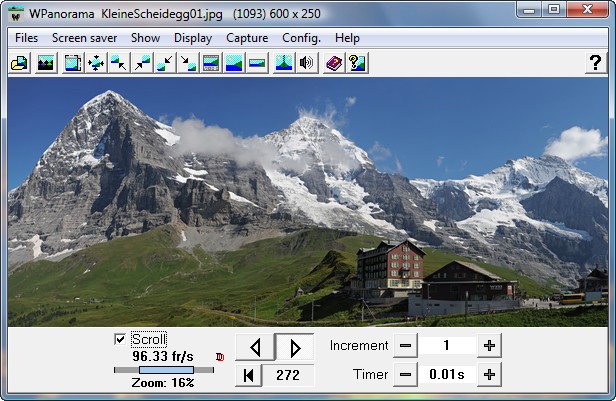Click the narrow strip picture icon
This screenshot has width=616, height=401.
pos(257,63)
